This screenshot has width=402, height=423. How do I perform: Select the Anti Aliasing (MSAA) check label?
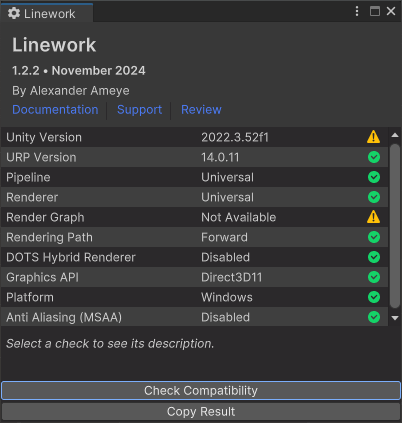pyautogui.click(x=64, y=317)
